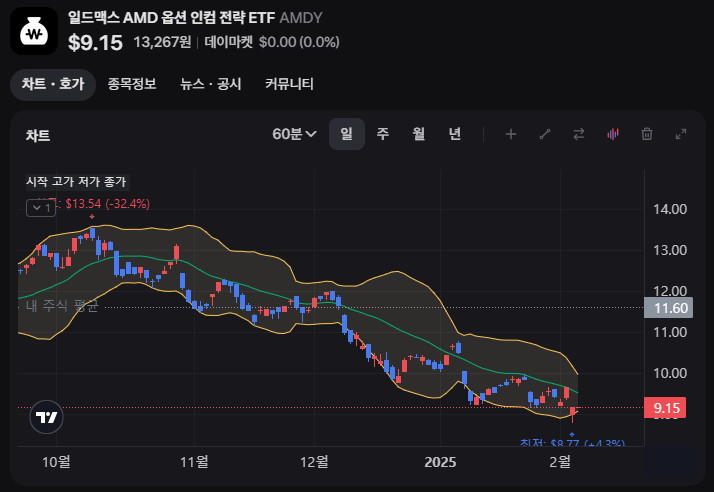
Task: Click the 데이마켓 price change text
Action: coord(272,42)
